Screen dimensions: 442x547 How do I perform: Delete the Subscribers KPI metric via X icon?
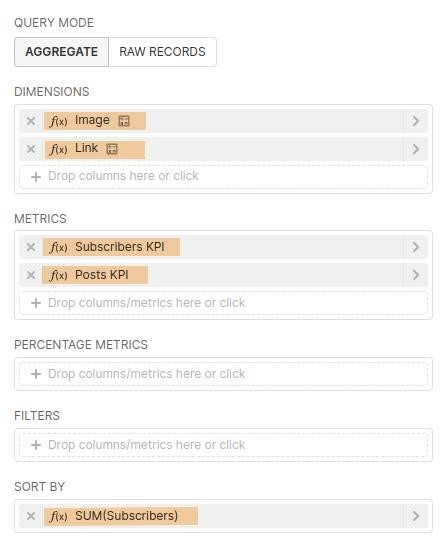point(31,247)
